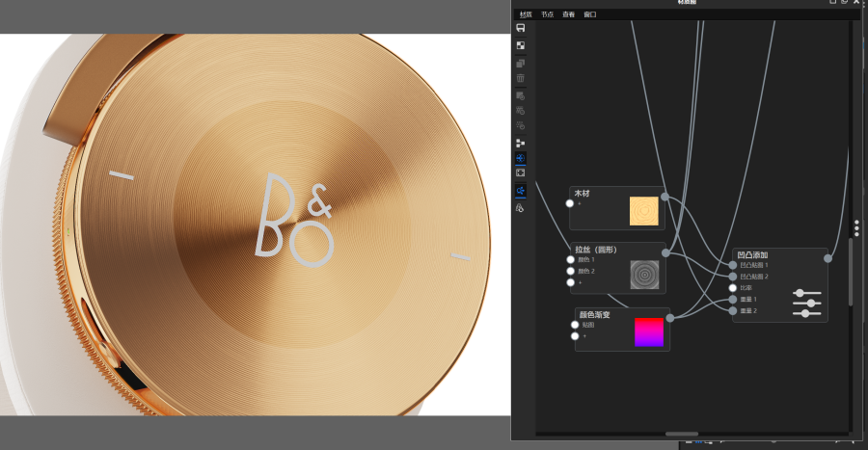Open the 查看 menu
Viewport: 868px width, 450px height.
568,14
